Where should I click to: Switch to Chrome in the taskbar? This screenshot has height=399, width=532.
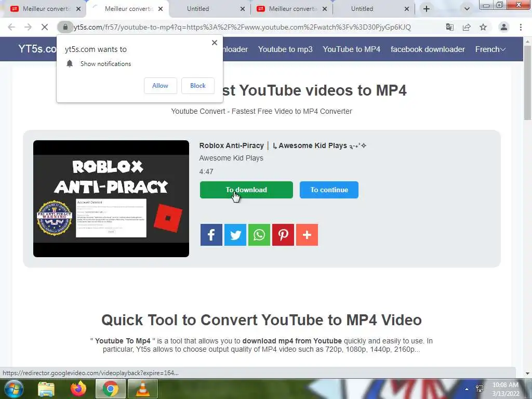111,389
